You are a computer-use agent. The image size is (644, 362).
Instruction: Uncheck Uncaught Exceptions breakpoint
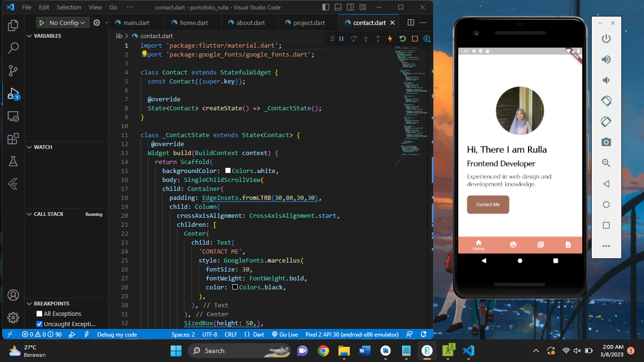[x=40, y=323]
